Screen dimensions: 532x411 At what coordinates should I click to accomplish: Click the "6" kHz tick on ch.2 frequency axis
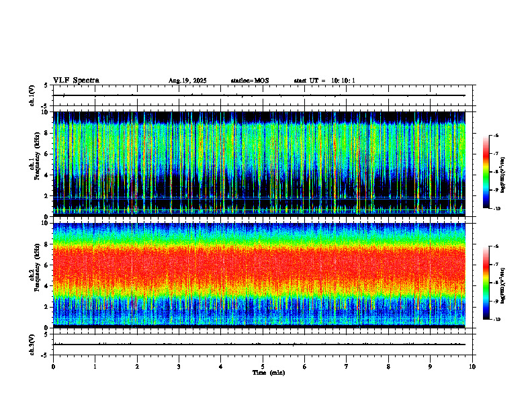[x=47, y=265]
